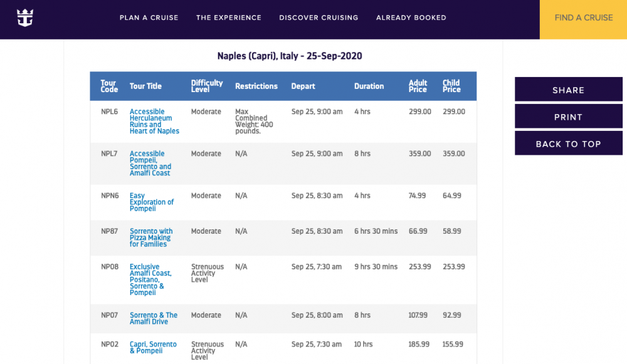This screenshot has width=627, height=364.
Task: Select tour code NPL7
Action: [x=109, y=153]
